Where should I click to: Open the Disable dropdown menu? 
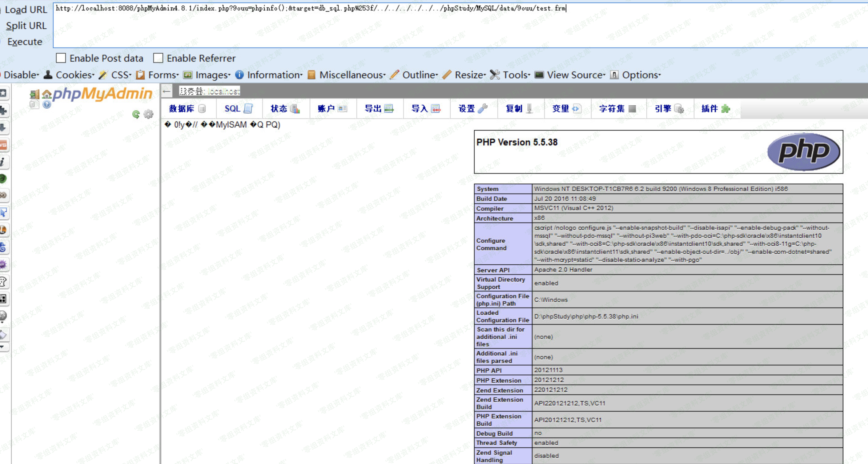21,75
